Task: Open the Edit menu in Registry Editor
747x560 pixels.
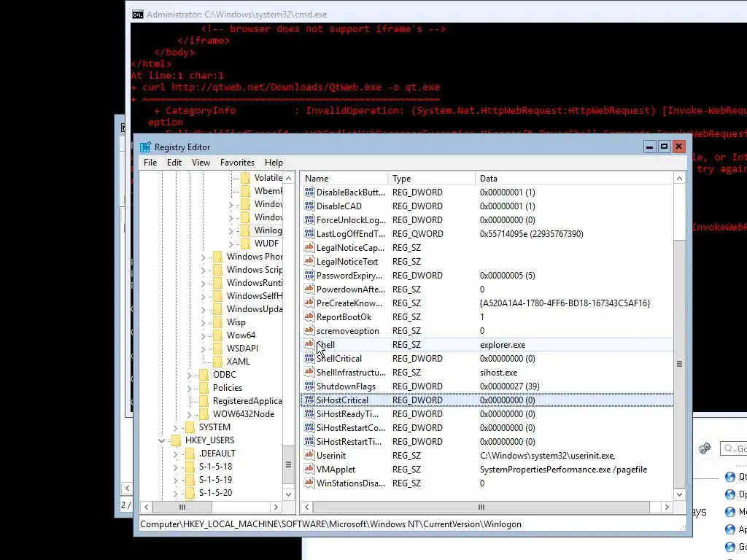Action: [x=174, y=163]
